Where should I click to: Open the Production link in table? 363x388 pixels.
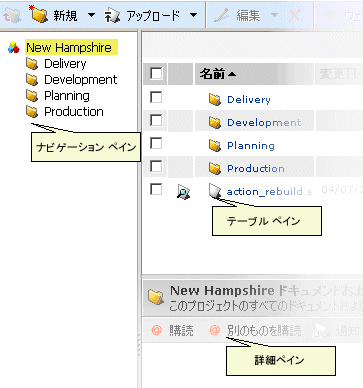(x=256, y=169)
